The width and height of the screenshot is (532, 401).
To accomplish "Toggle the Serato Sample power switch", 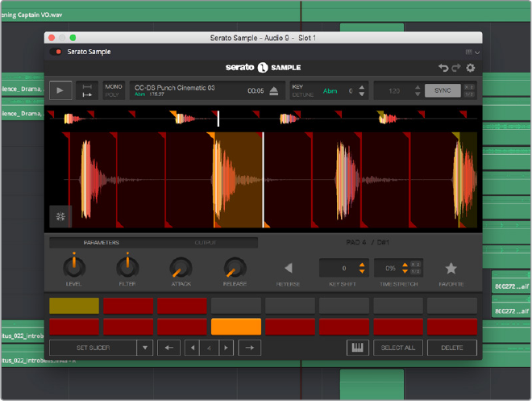I will point(56,52).
